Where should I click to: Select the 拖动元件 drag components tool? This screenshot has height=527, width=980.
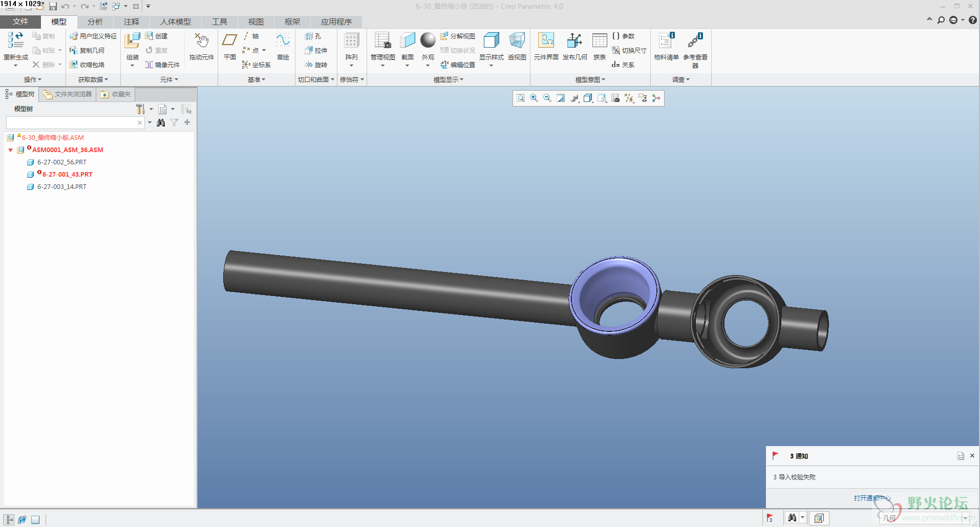point(201,42)
